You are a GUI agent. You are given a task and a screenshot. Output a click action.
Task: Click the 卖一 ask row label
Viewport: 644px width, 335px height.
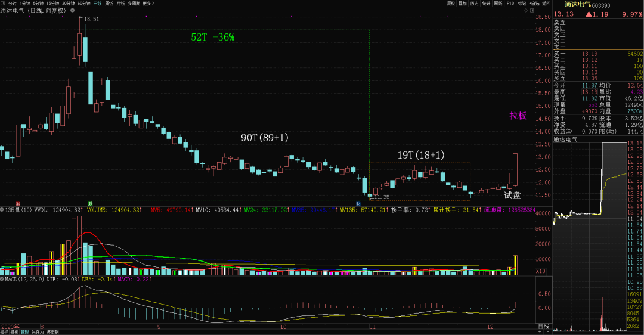coord(559,47)
